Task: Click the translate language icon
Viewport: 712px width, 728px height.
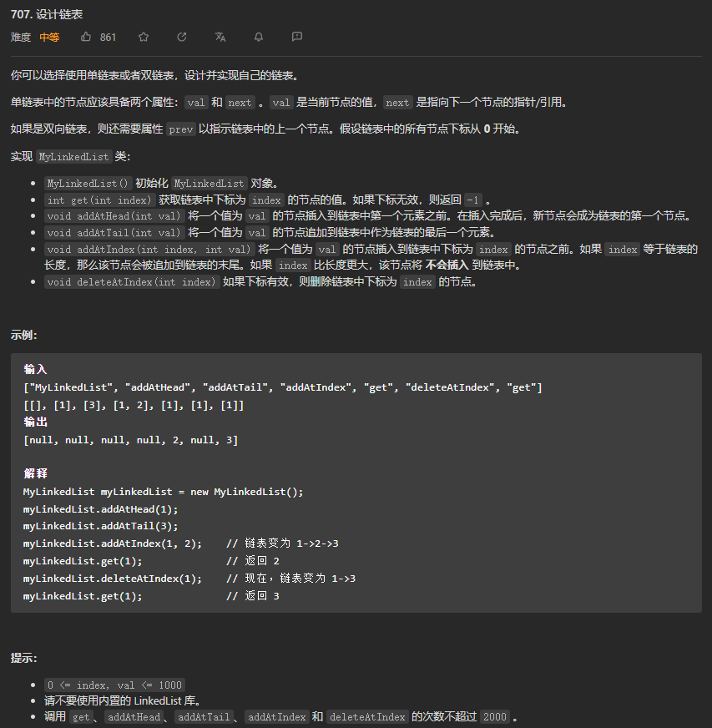Action: [x=220, y=37]
